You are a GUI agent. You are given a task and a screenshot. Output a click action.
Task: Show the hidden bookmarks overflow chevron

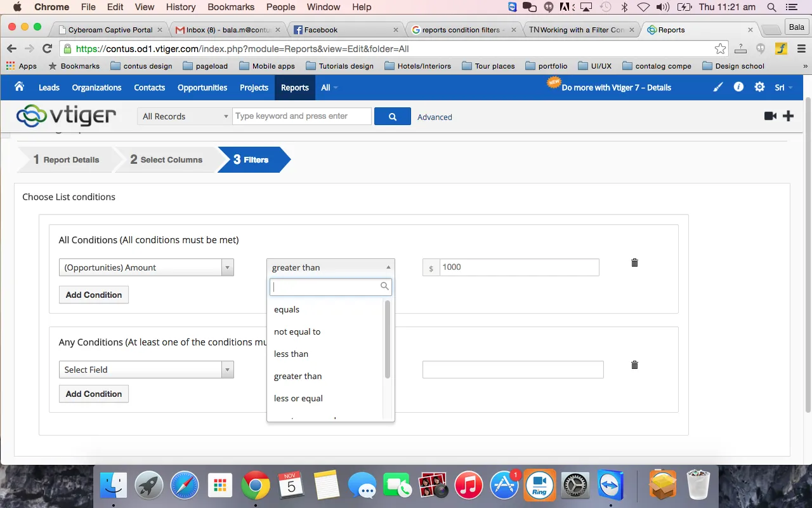click(805, 66)
